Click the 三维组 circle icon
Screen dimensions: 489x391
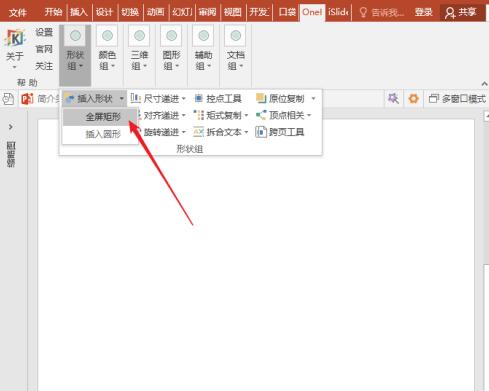139,35
